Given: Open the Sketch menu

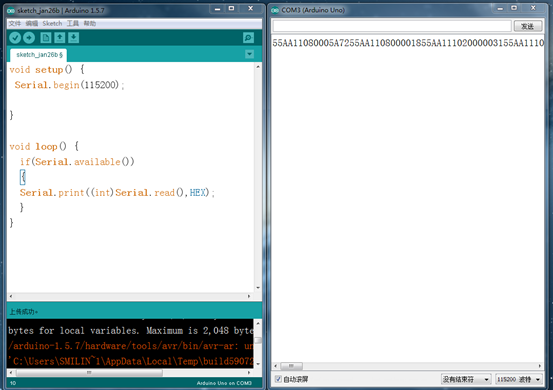Looking at the screenshot, I should coord(52,23).
